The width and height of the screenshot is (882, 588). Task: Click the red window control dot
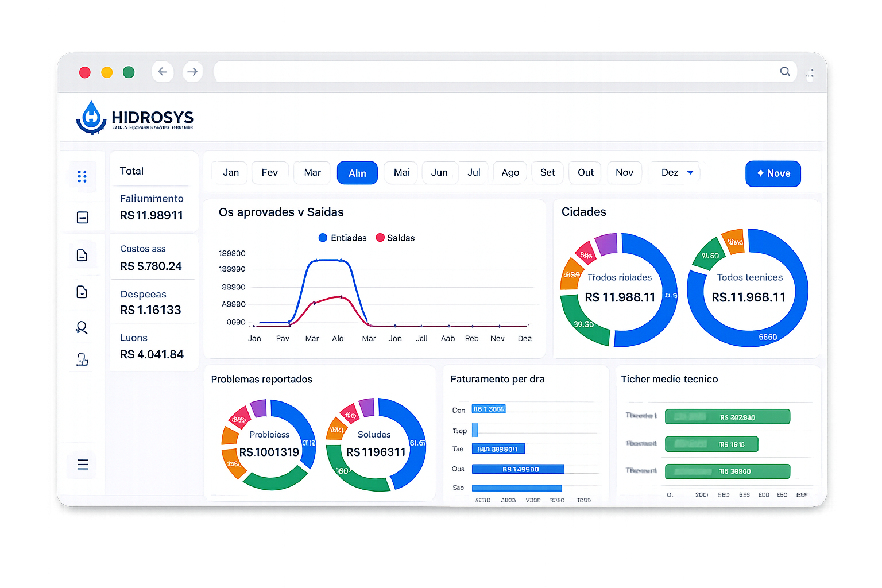click(x=85, y=72)
